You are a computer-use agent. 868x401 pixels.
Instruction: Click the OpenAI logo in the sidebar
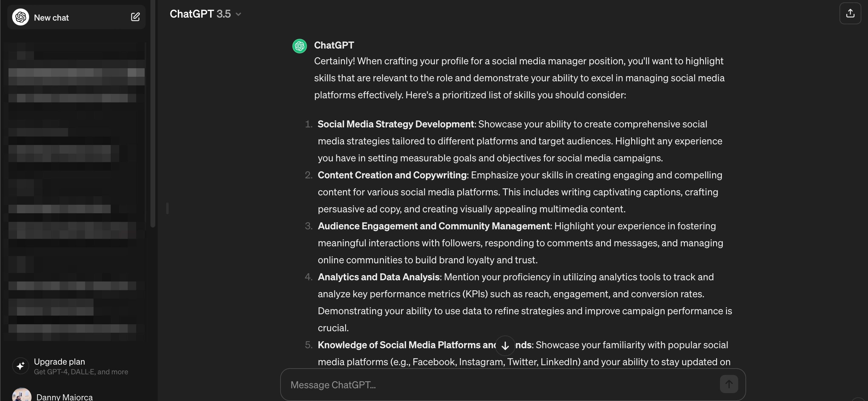point(21,17)
